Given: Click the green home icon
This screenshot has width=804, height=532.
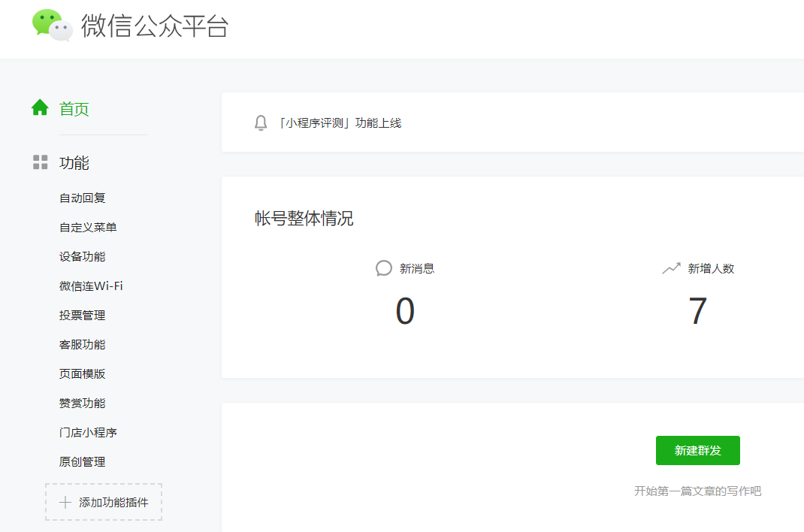Looking at the screenshot, I should pos(40,107).
